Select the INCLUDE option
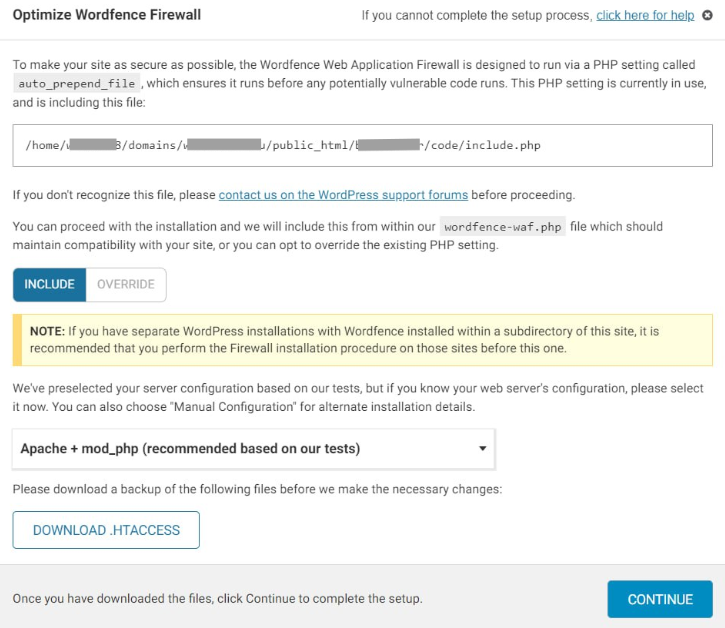725x628 pixels. [x=50, y=284]
